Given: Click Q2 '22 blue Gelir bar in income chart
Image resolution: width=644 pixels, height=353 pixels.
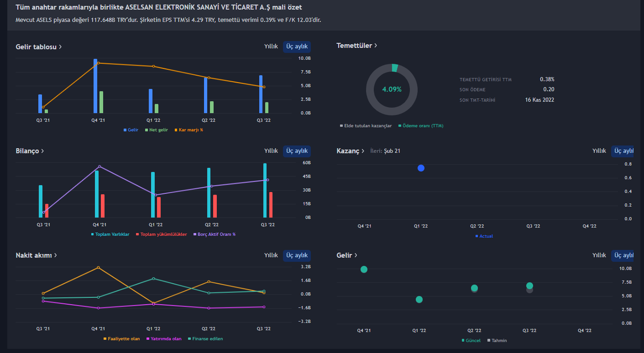Looking at the screenshot, I should click(206, 95).
